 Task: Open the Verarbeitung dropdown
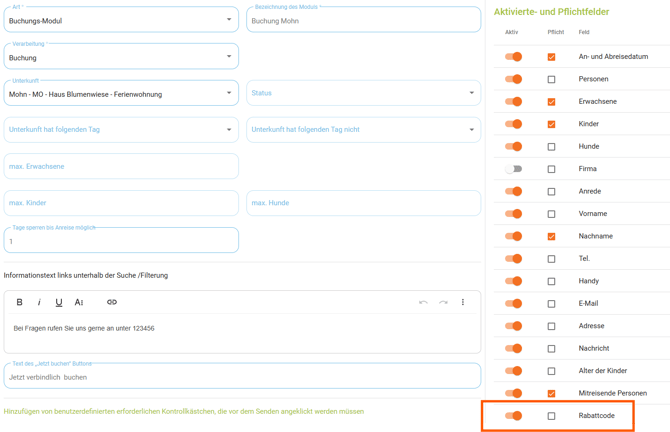[x=120, y=57]
